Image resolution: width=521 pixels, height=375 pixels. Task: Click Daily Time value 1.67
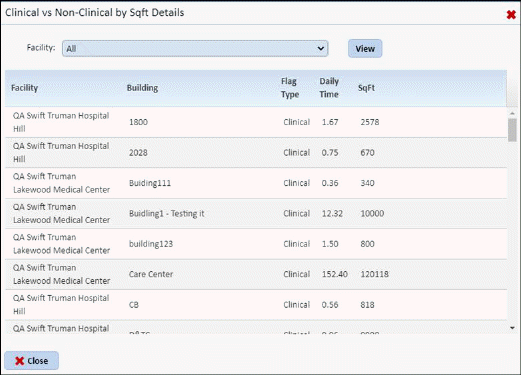[330, 122]
